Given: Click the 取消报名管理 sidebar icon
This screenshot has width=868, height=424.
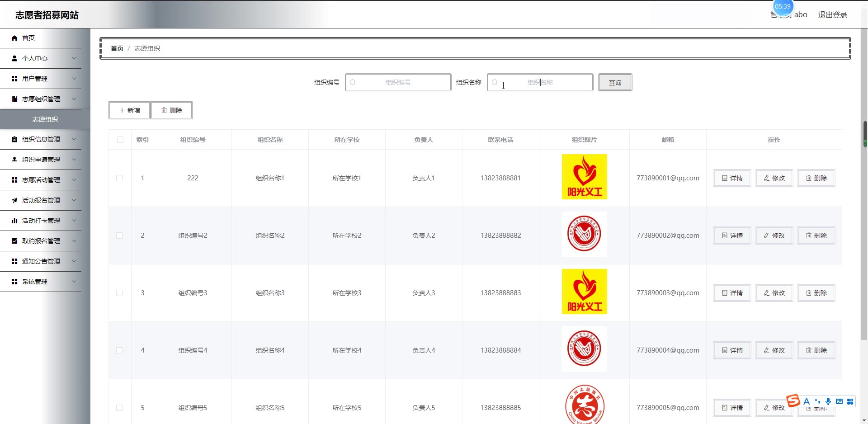Looking at the screenshot, I should tap(14, 241).
